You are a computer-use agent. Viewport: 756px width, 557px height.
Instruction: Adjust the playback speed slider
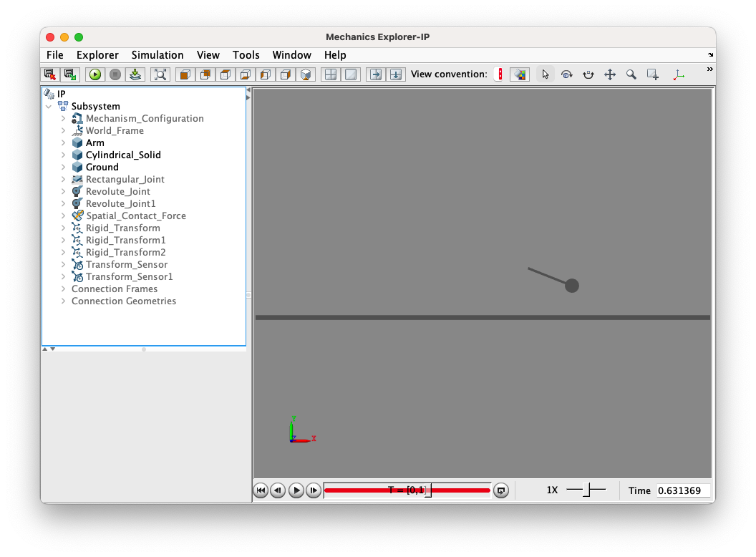[x=586, y=490]
